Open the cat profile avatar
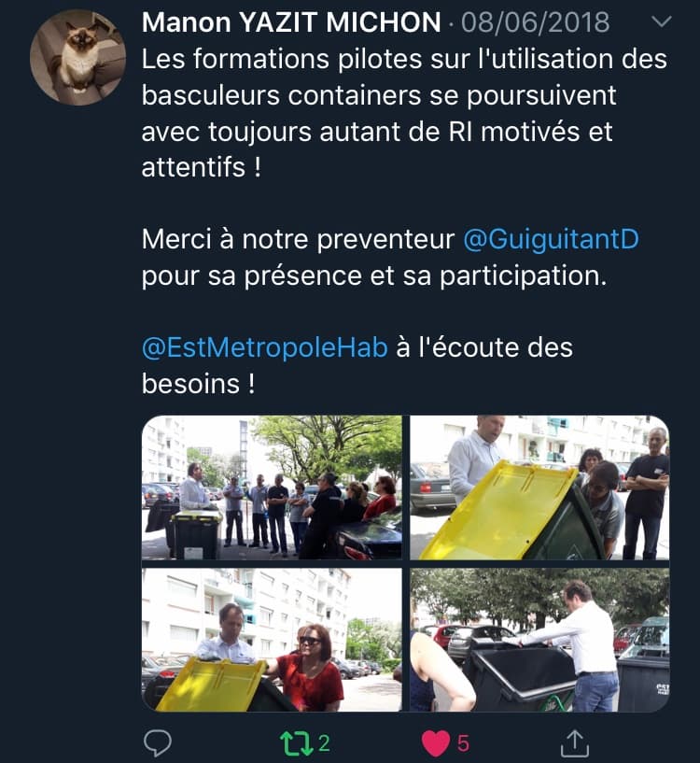The image size is (700, 763). tap(77, 58)
